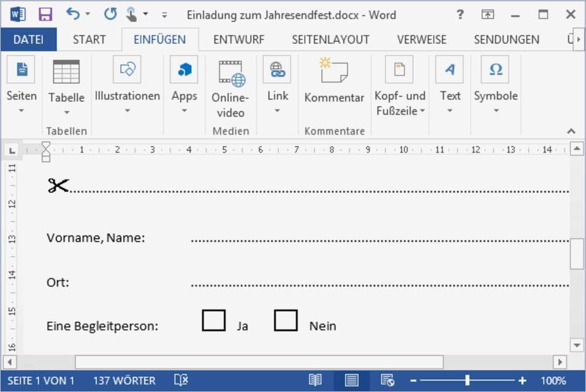Click the first-line indent marker on ruler

pyautogui.click(x=46, y=145)
